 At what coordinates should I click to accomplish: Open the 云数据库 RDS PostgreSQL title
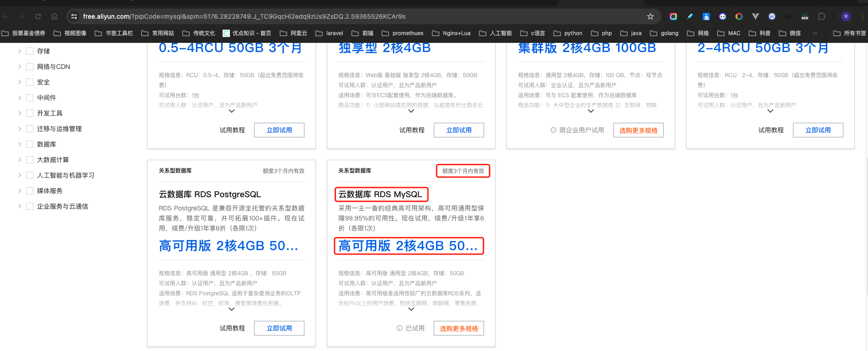point(210,194)
